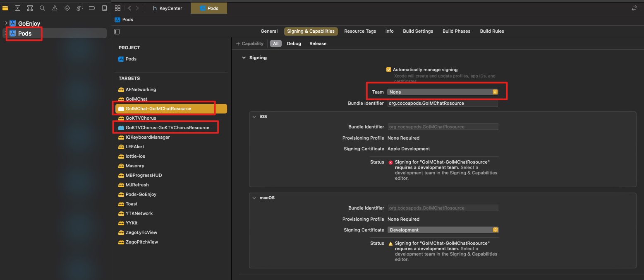Viewport: 644px width, 280px height.
Task: Open the Project navigator folder icon
Action: pos(5,8)
